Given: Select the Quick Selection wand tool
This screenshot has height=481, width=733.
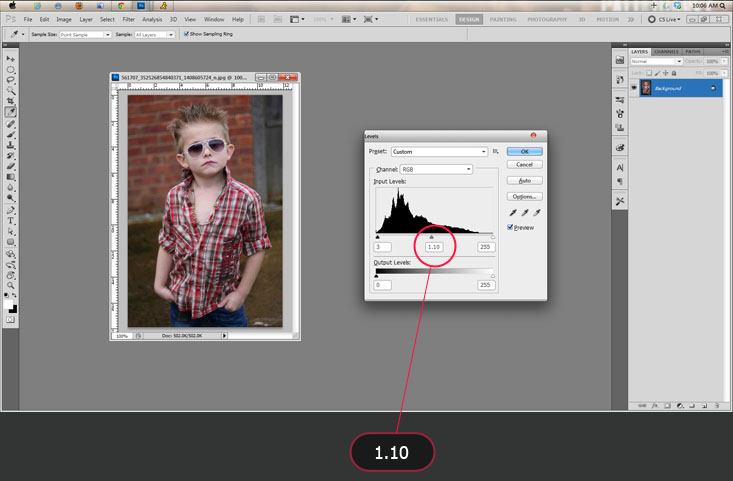Looking at the screenshot, I should [x=10, y=91].
